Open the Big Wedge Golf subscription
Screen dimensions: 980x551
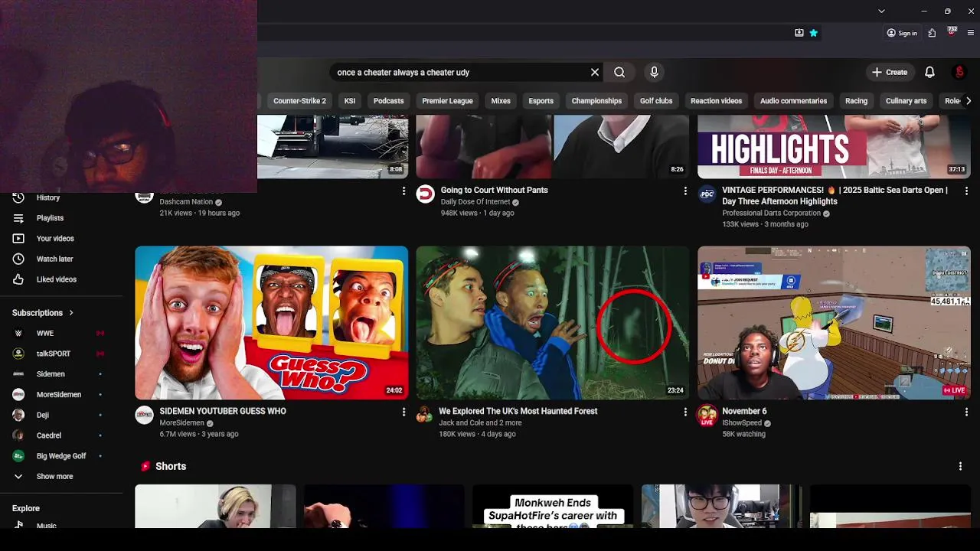[x=61, y=456]
